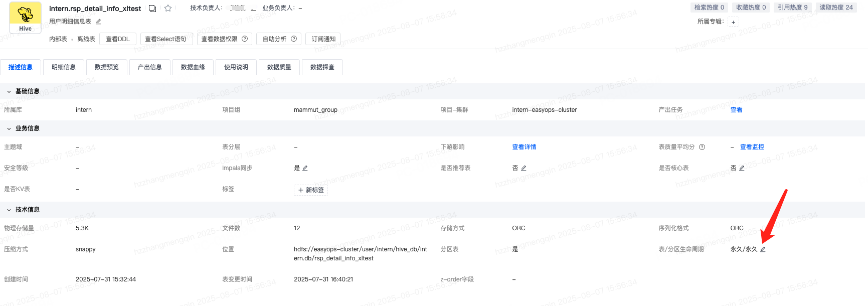
Task: Collapse the 业务信息 section
Action: tap(9, 129)
